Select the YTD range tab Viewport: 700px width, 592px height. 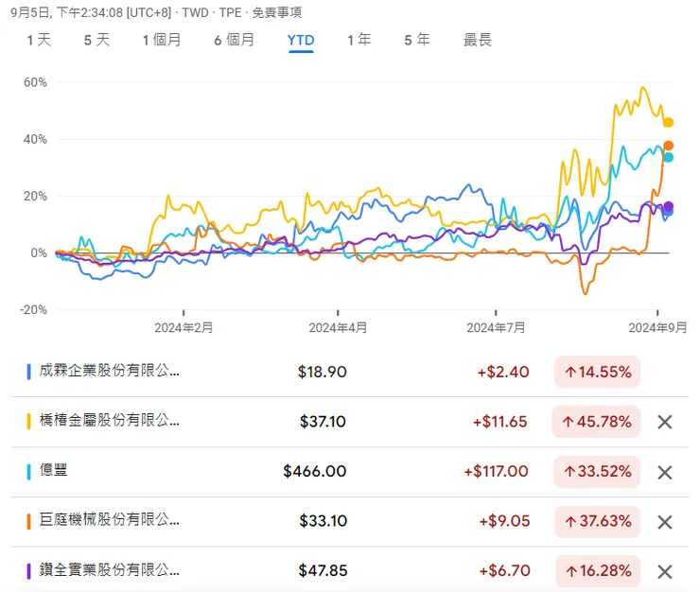pos(301,41)
